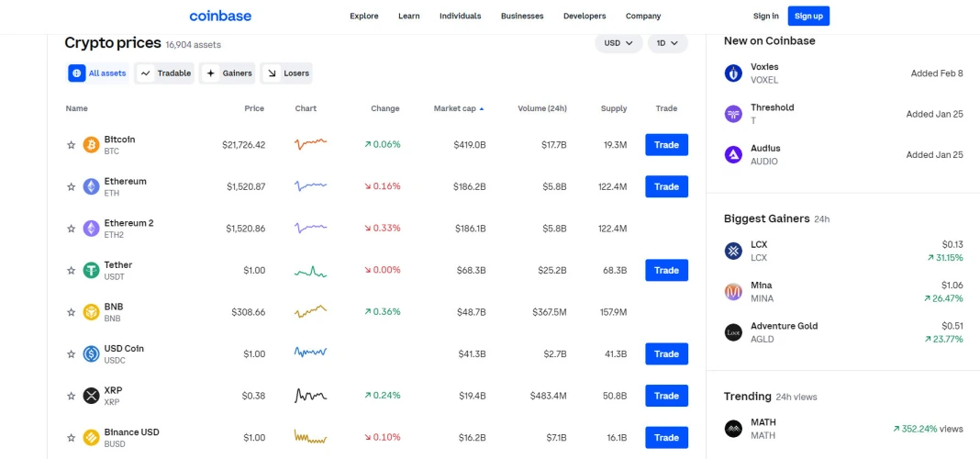Screen dimensions: 980x459
Task: Open the USD currency dropdown
Action: click(618, 43)
